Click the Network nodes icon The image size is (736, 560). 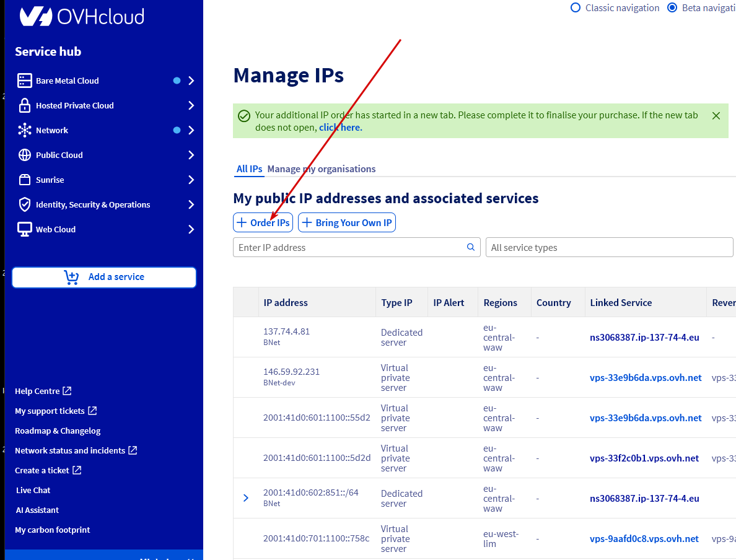pyautogui.click(x=24, y=130)
